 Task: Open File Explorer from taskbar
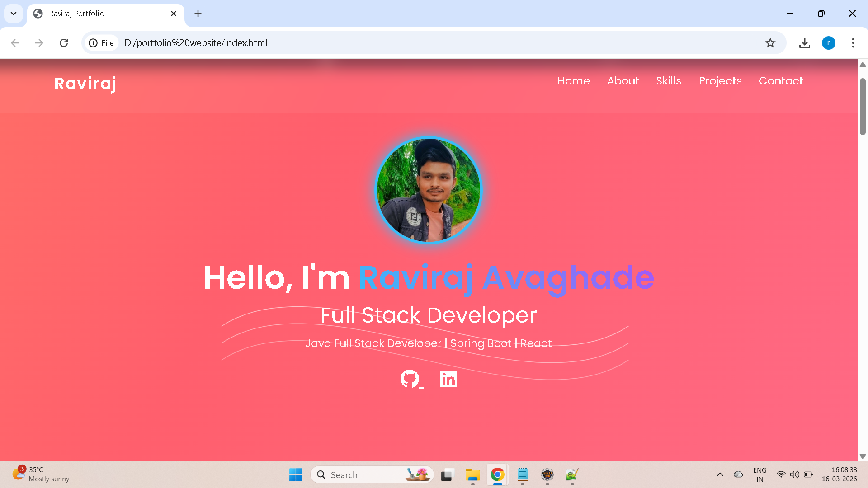(x=472, y=474)
